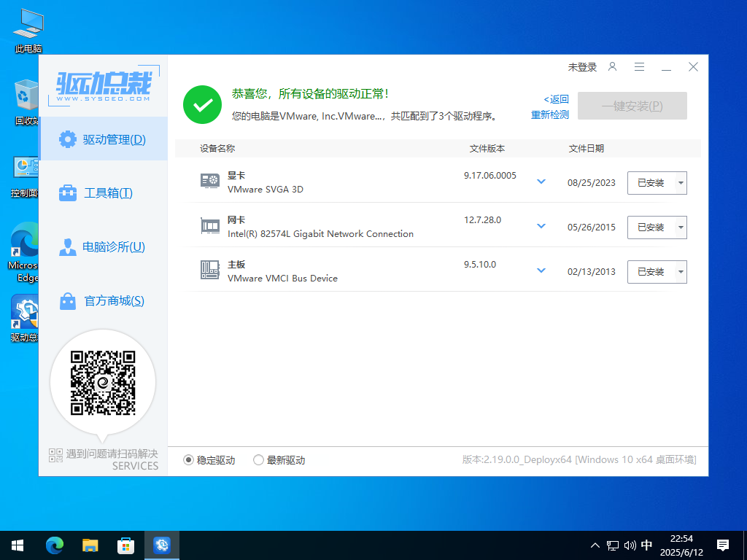Click the 设备名称 column header

217,149
